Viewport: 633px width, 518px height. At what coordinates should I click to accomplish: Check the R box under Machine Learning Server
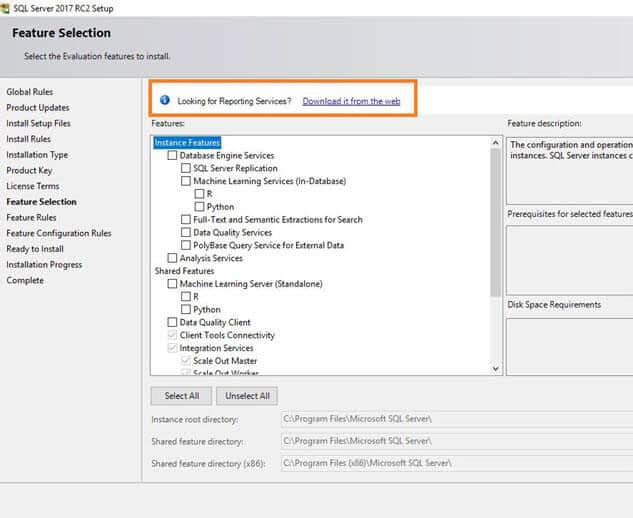point(186,297)
